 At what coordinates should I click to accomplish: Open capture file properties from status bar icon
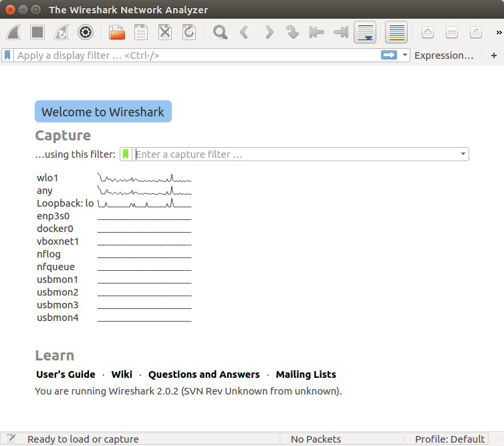coord(11,439)
